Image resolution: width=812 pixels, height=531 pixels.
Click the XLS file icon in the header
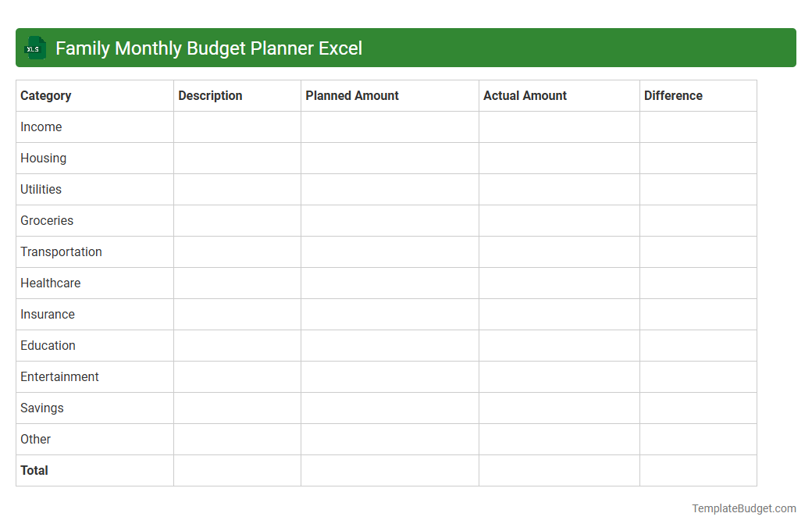click(34, 48)
